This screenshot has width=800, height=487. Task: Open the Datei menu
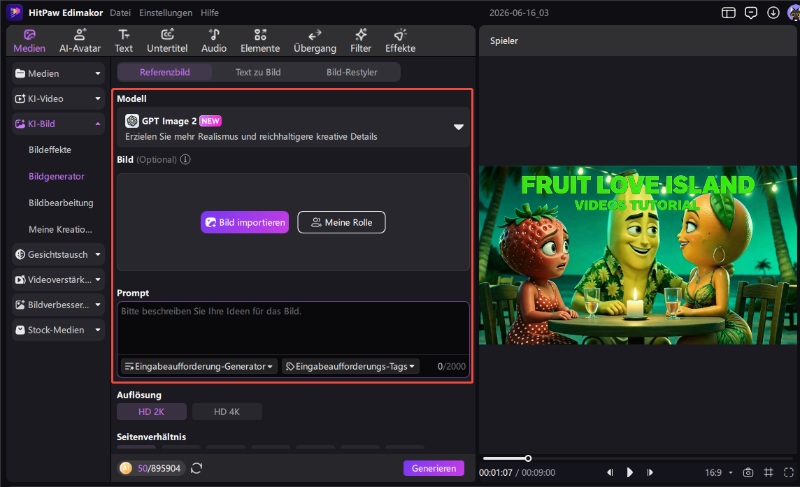[x=120, y=13]
